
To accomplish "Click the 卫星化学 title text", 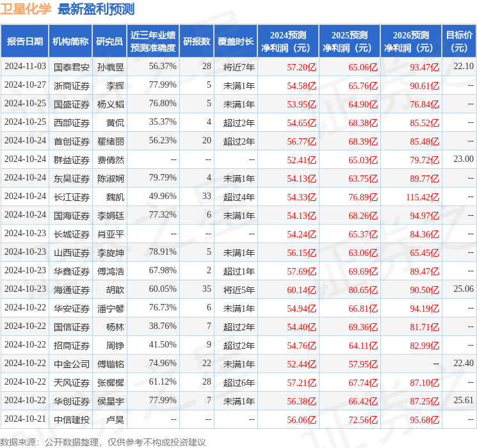I will click(26, 8).
